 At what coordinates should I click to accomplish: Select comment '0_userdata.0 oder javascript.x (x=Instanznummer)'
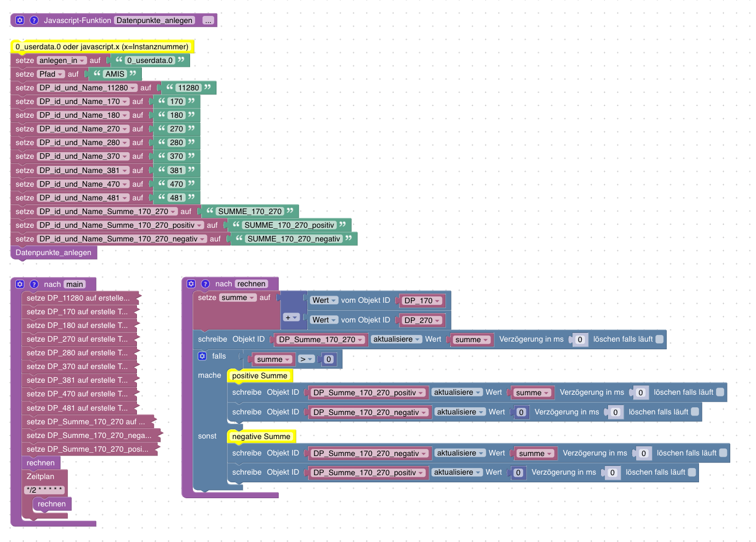tap(102, 47)
